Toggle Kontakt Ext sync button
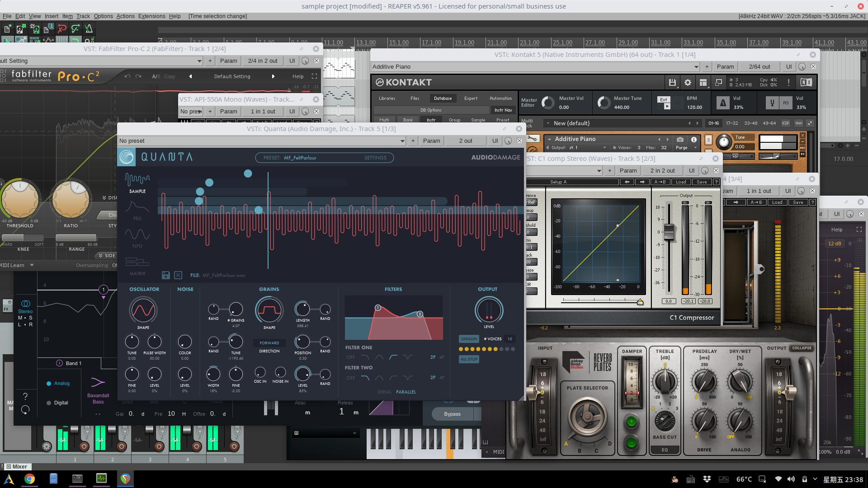This screenshot has width=868, height=488. click(x=663, y=99)
